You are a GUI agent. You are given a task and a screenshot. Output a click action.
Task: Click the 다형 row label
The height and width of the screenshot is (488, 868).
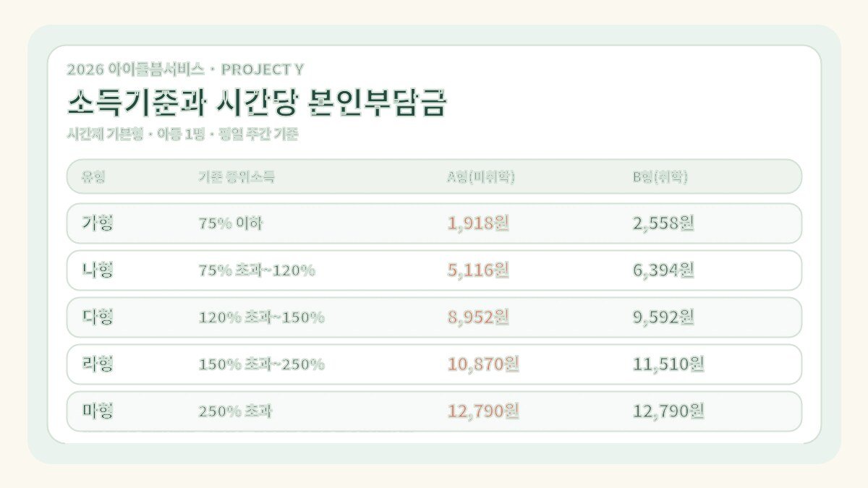click(x=98, y=317)
